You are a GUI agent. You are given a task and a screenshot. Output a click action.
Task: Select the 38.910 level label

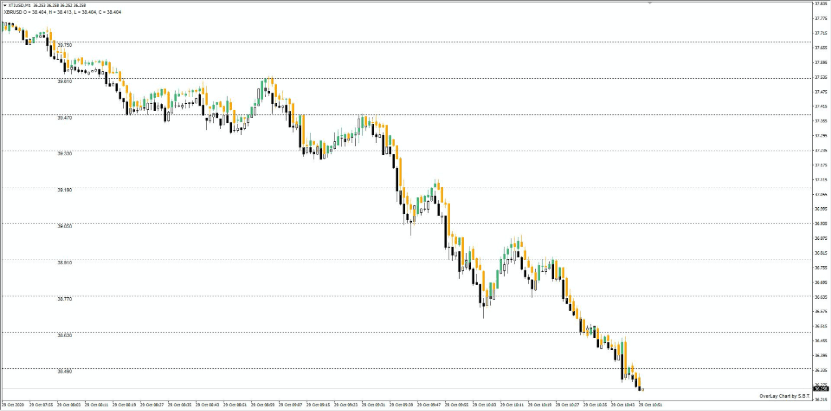coord(64,263)
